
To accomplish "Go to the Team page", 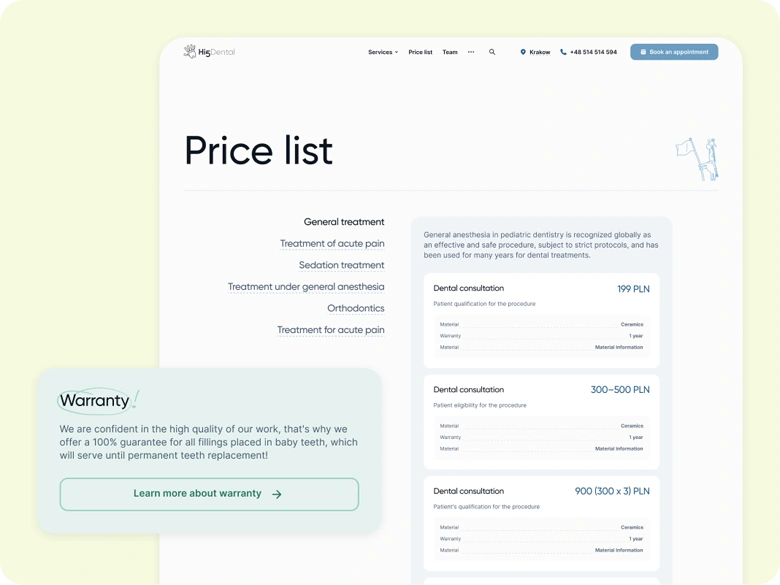I will 450,52.
